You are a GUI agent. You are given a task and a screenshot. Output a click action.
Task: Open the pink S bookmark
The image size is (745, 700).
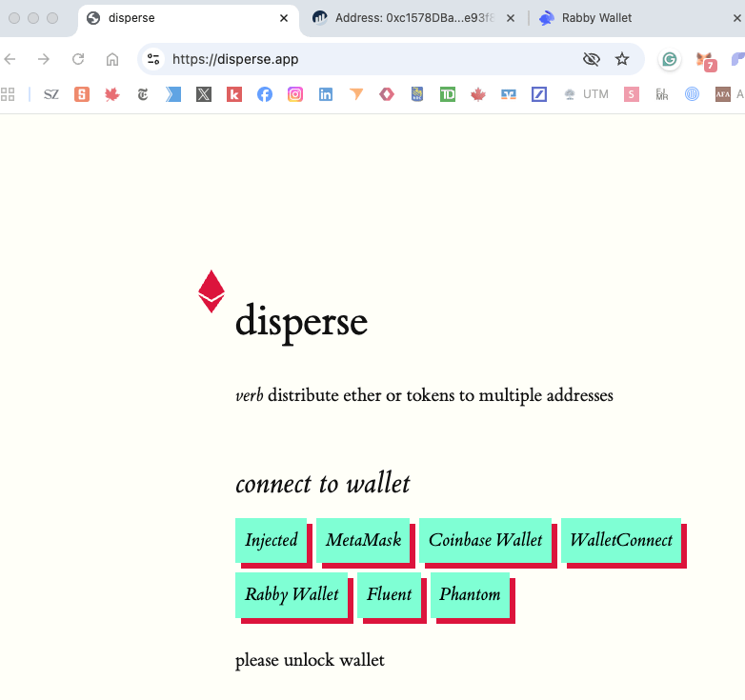coord(631,94)
